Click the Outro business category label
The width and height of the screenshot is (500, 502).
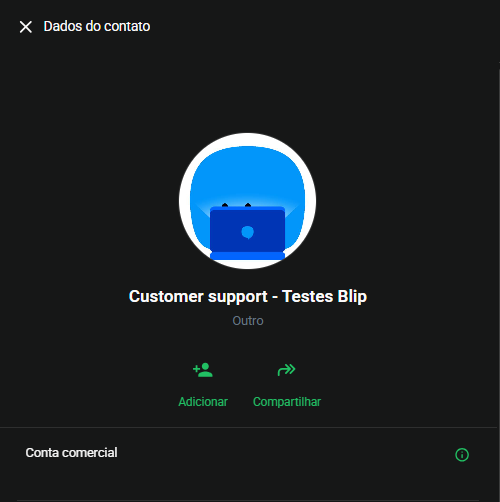248,321
